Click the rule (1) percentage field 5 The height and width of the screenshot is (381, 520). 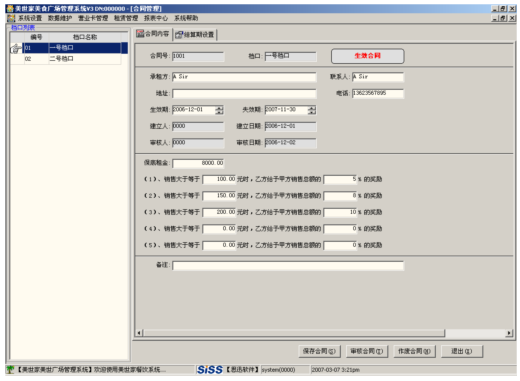340,179
